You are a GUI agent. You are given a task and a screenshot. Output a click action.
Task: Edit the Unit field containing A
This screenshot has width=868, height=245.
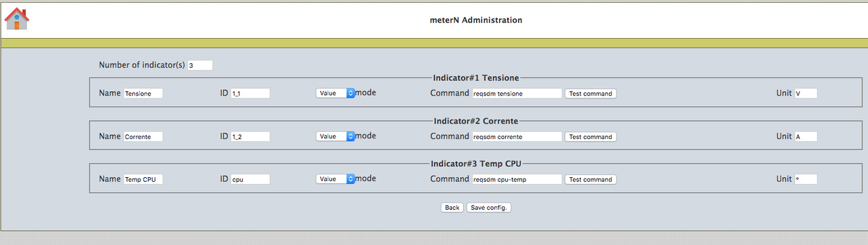click(806, 136)
